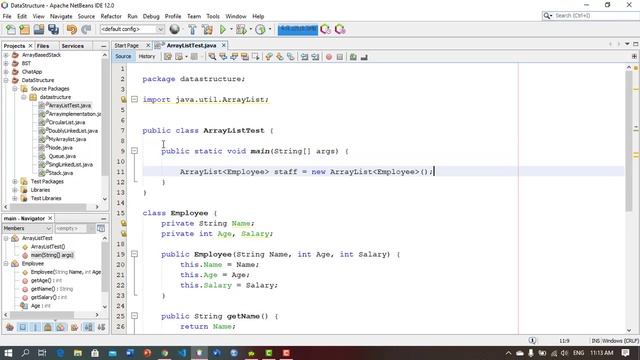Switch to the Start Page tab
640x360 pixels.
tap(127, 45)
